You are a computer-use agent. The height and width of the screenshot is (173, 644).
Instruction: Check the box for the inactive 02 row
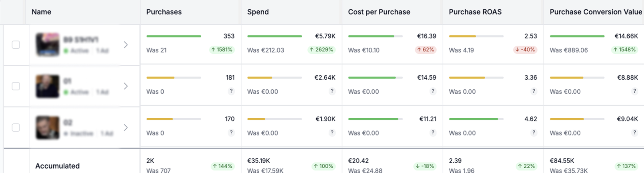[x=16, y=128]
